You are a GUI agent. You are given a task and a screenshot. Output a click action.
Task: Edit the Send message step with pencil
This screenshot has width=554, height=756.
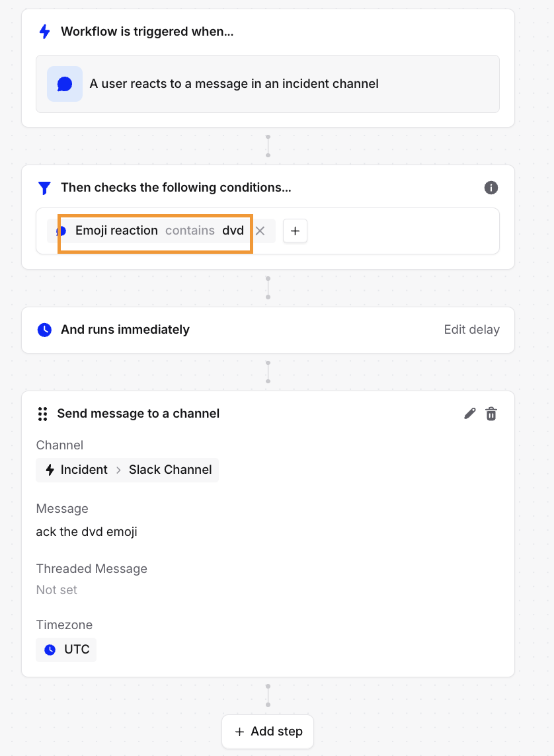click(469, 414)
